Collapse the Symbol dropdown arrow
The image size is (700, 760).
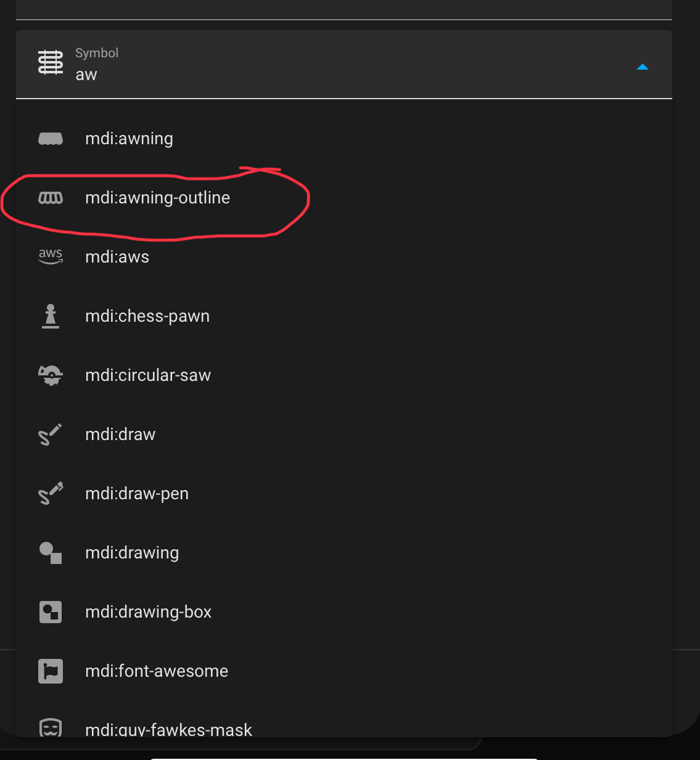pos(642,67)
